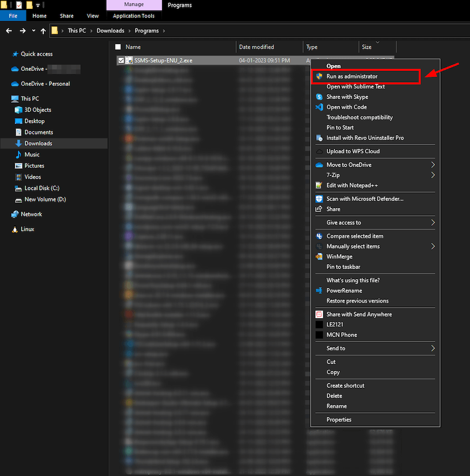This screenshot has width=470, height=476.
Task: Click the SSMS-Setup-ENU_2.exe file icon
Action: click(129, 60)
